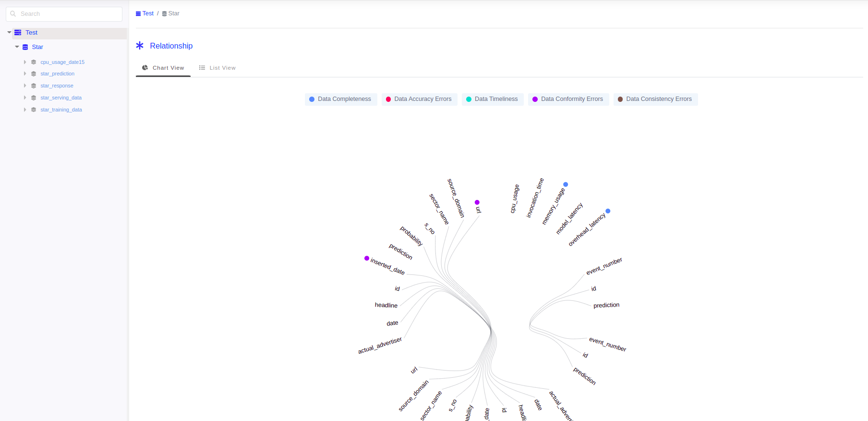This screenshot has height=421, width=868.
Task: Click the star_prediction table layer icon
Action: pyautogui.click(x=34, y=74)
